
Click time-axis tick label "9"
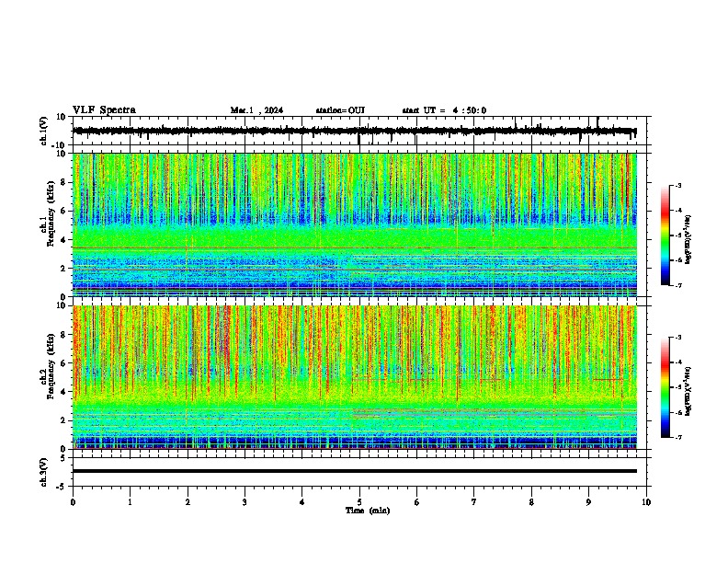(x=588, y=502)
